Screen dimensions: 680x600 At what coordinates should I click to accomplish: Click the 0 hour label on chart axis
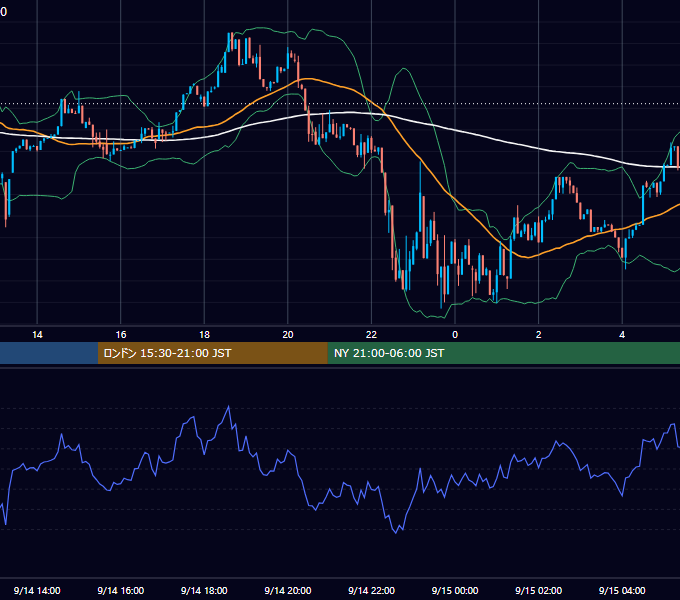click(455, 335)
